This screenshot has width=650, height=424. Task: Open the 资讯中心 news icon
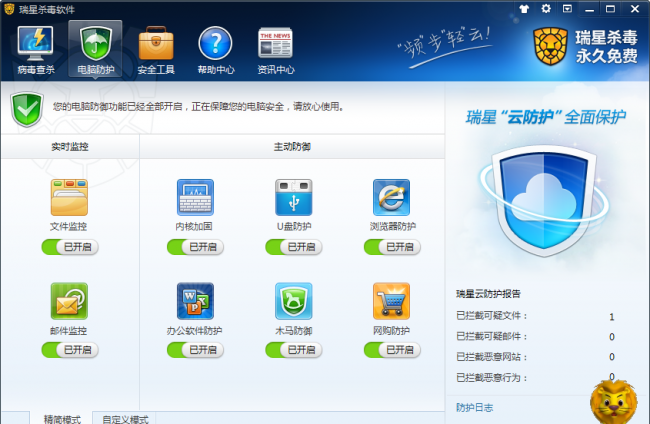click(x=275, y=43)
